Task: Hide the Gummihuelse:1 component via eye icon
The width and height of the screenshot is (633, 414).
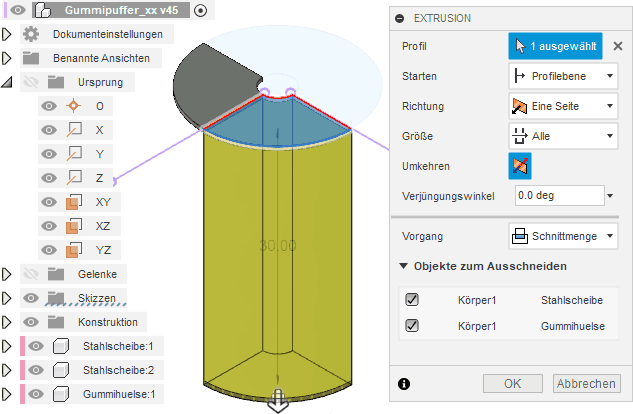Action: [x=38, y=394]
